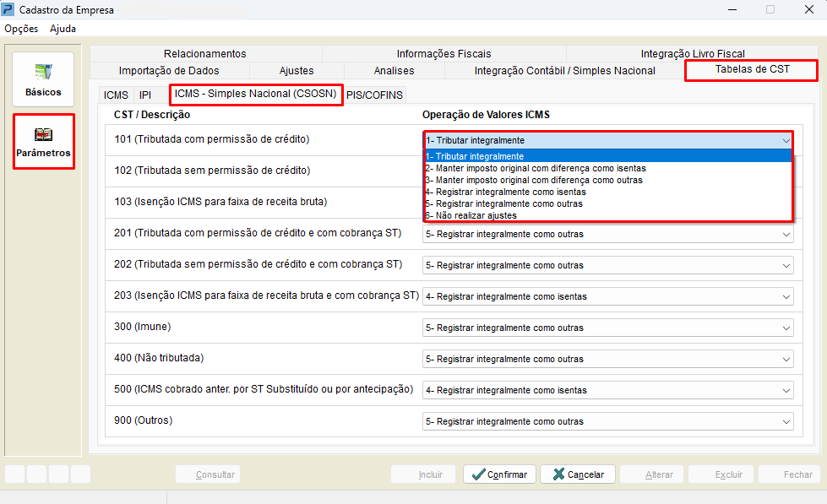
Task: Open the Opções menu
Action: point(21,29)
